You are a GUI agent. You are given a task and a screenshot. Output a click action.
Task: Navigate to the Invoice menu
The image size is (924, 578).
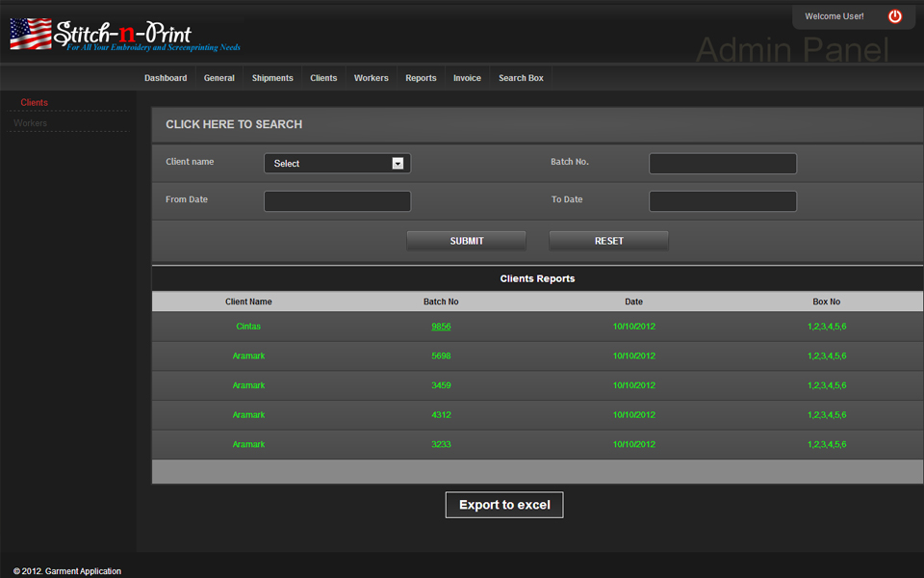[467, 78]
